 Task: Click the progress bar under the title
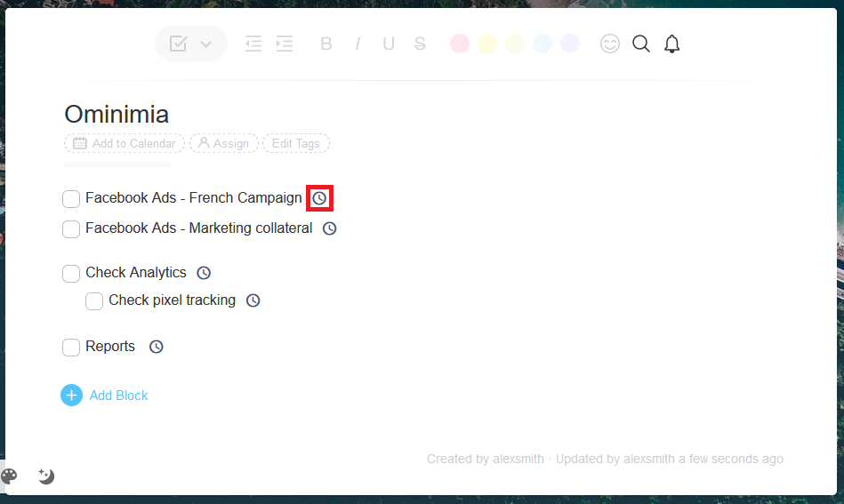(x=117, y=164)
